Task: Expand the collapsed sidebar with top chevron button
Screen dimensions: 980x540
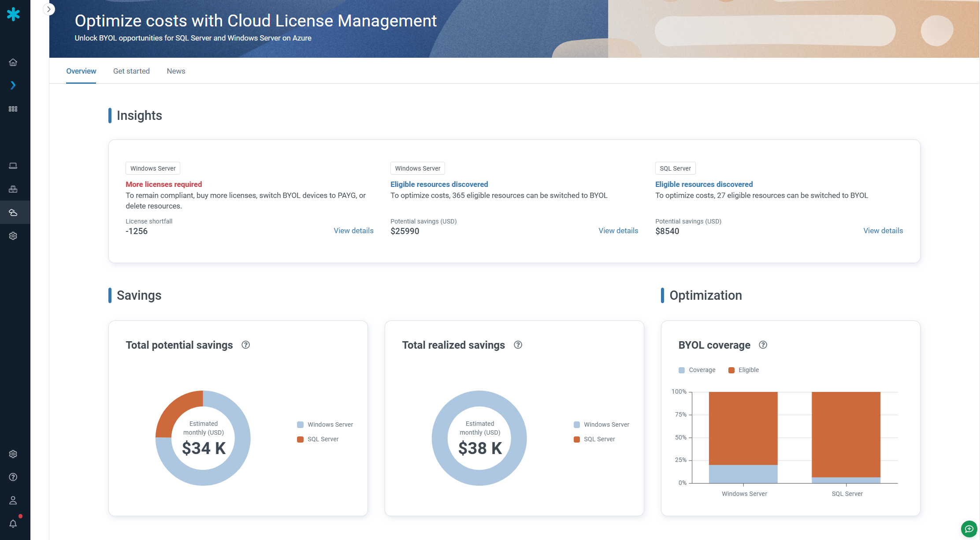Action: [49, 9]
